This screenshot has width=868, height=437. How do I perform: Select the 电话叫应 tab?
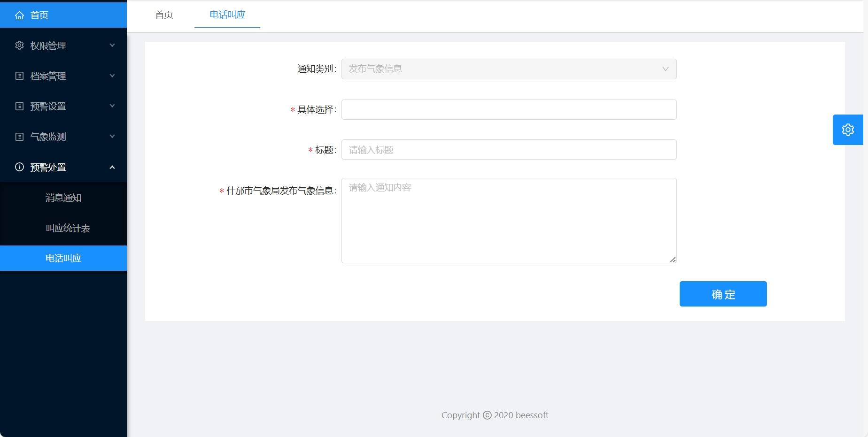click(227, 15)
